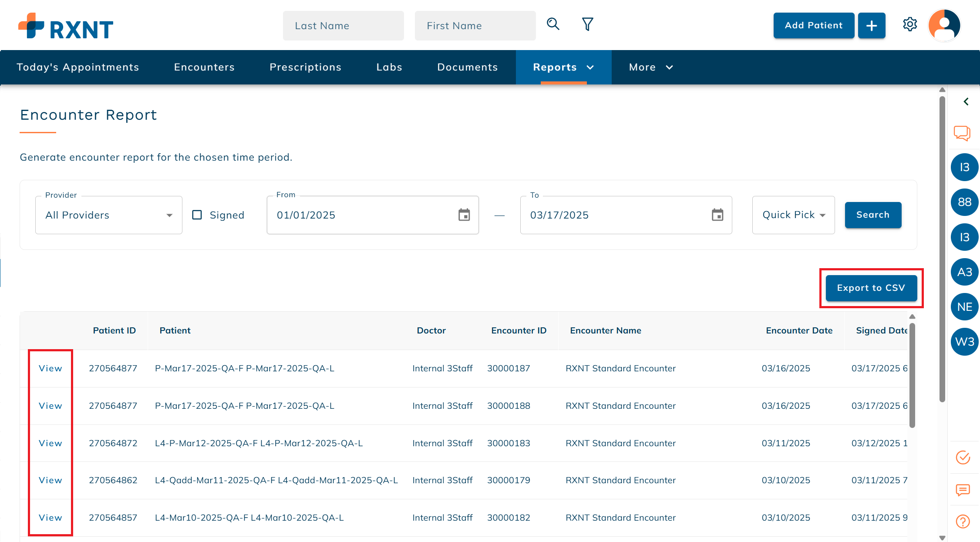Click the Last Name search field
980x542 pixels.
click(344, 26)
